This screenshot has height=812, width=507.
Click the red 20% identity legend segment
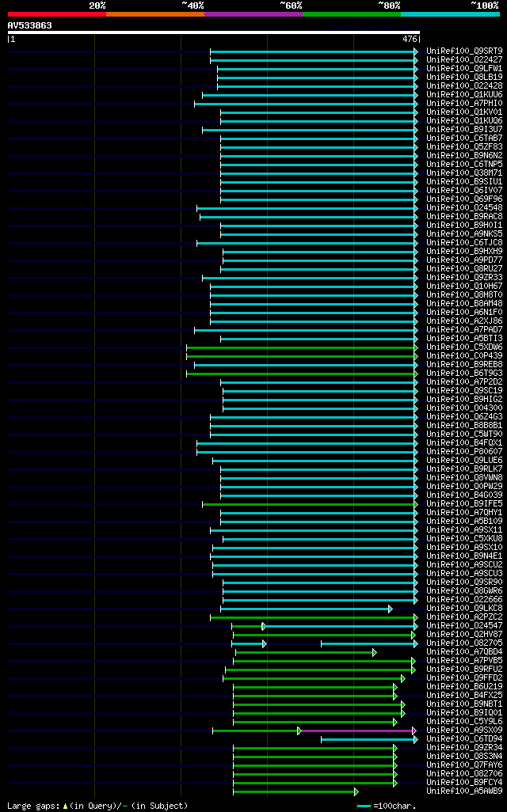[57, 14]
